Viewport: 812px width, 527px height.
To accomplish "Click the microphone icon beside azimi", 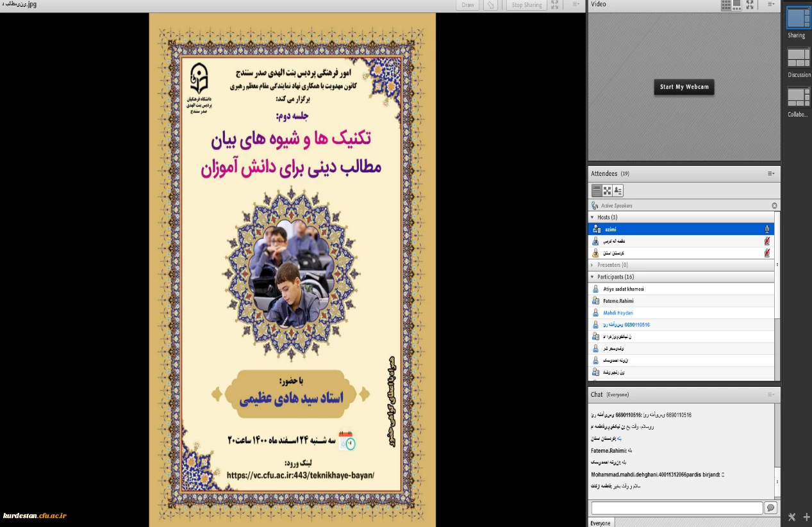I will 766,229.
